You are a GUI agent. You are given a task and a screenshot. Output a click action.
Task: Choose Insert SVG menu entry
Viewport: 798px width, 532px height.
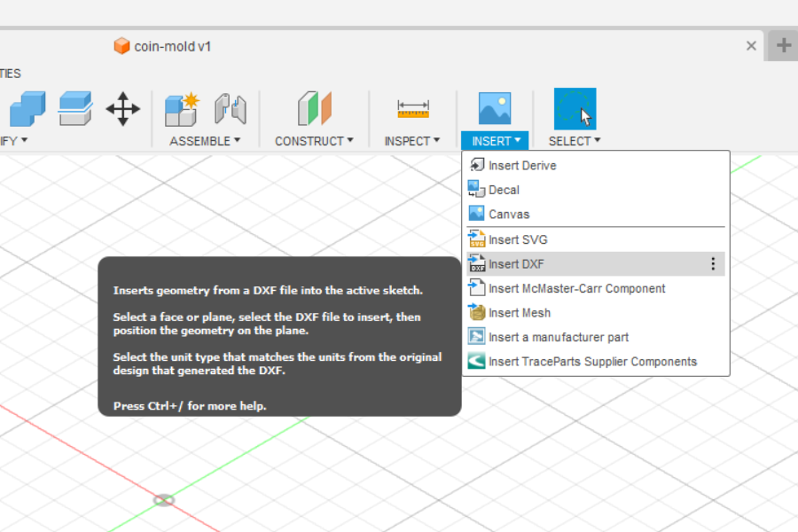coord(596,239)
